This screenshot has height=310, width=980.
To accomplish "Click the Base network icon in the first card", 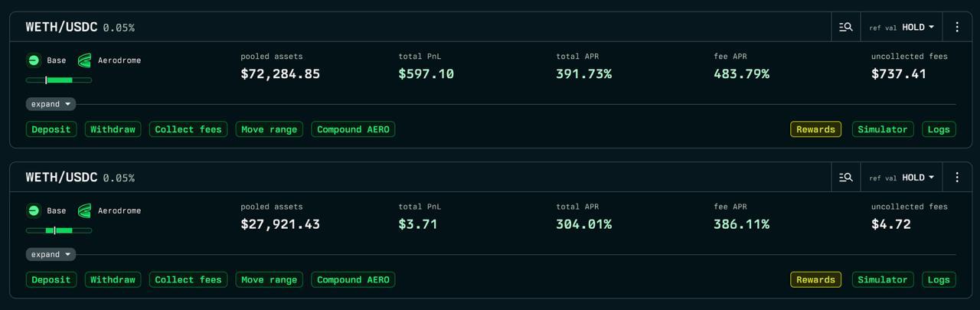I will coord(34,60).
